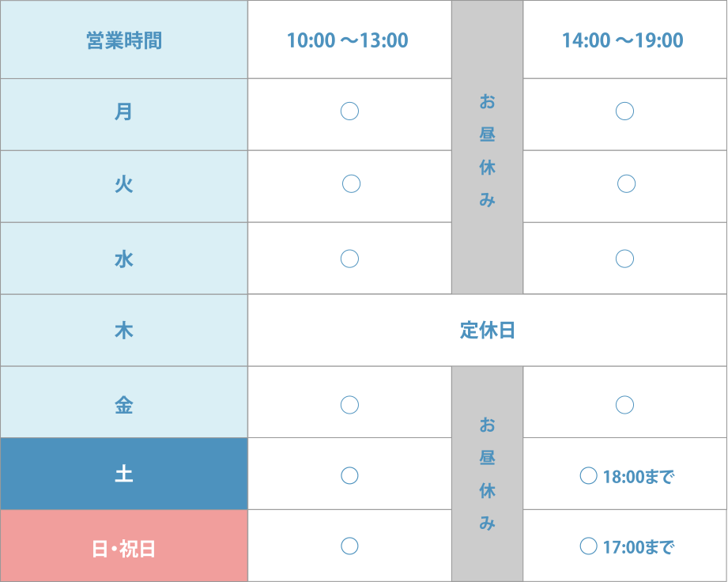Select the 14:00～19:00 column header
This screenshot has height=582, width=728.
tap(625, 40)
